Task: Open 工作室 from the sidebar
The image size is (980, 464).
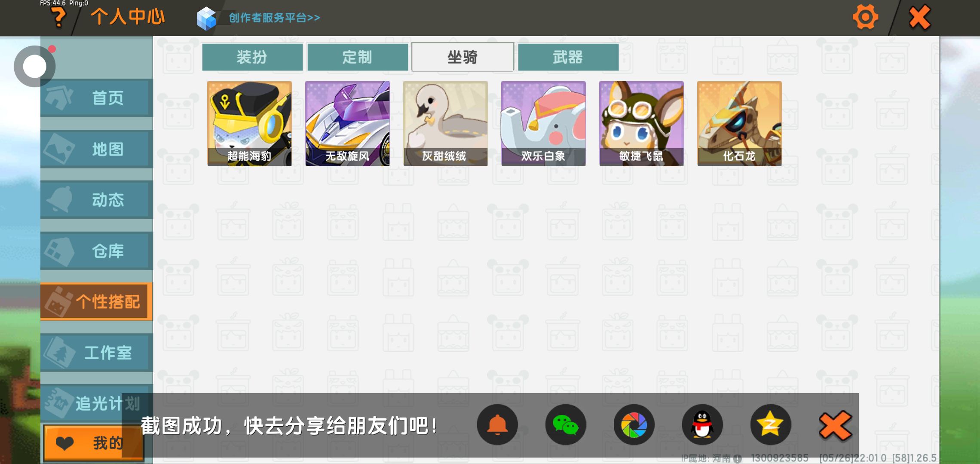Action: click(x=97, y=353)
